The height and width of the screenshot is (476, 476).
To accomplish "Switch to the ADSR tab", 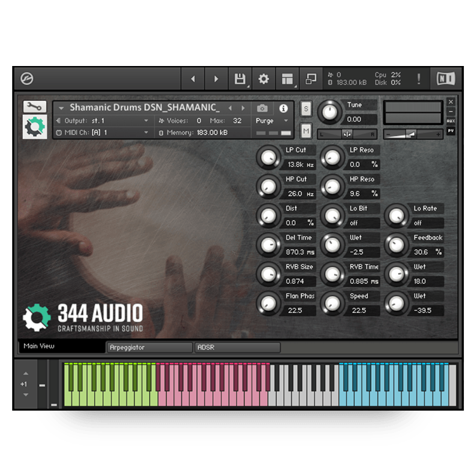I will point(237,348).
